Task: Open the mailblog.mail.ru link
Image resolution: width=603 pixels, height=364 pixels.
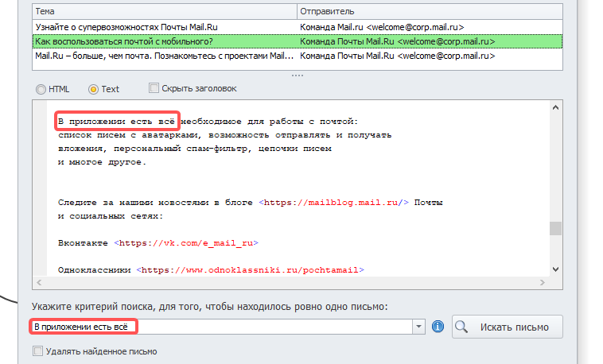Action: [x=333, y=203]
